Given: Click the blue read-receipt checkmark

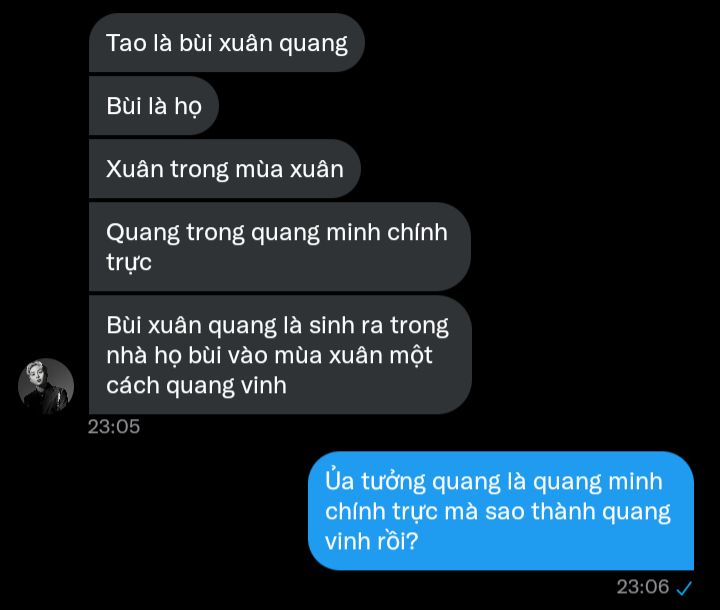Looking at the screenshot, I should pos(684,587).
